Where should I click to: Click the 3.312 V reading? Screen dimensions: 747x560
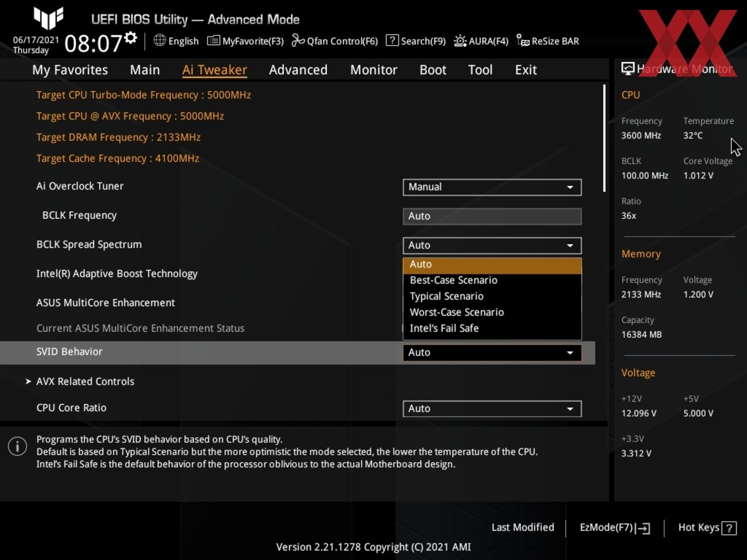coord(636,453)
